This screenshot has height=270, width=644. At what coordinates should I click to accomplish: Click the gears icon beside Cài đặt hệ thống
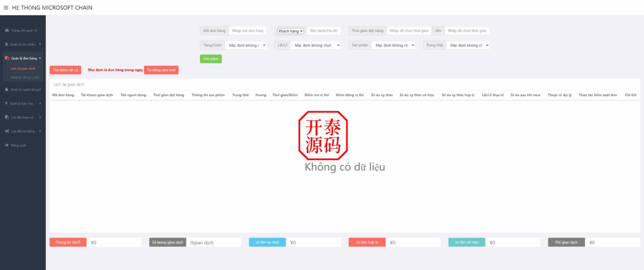(7, 131)
